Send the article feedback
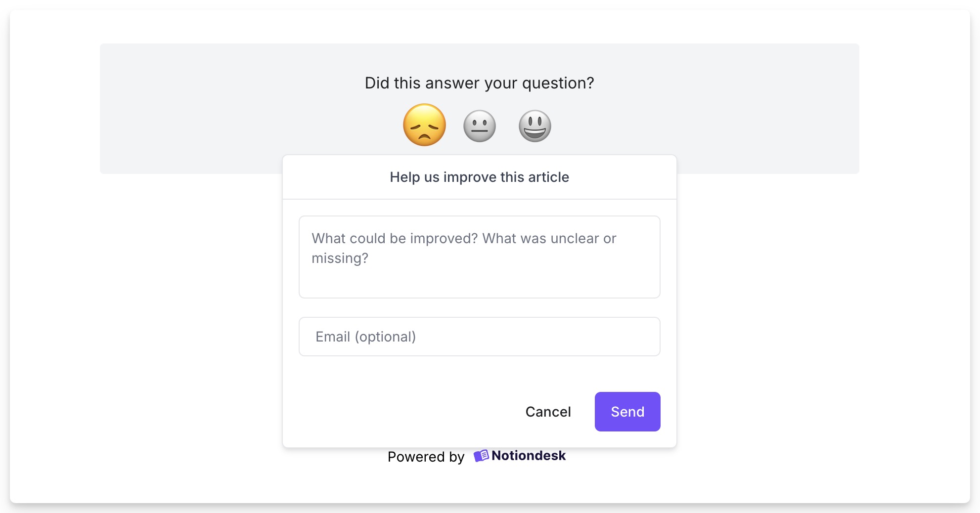980x513 pixels. (627, 412)
